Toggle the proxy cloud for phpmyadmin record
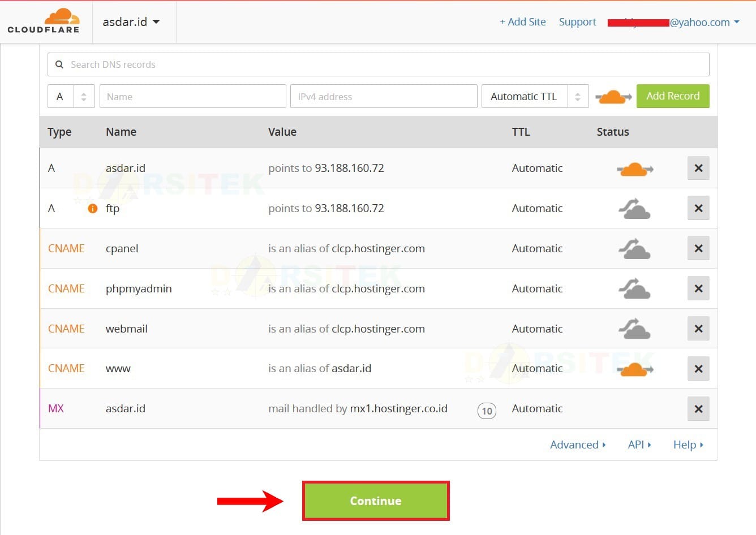The height and width of the screenshot is (535, 756). pyautogui.click(x=634, y=289)
